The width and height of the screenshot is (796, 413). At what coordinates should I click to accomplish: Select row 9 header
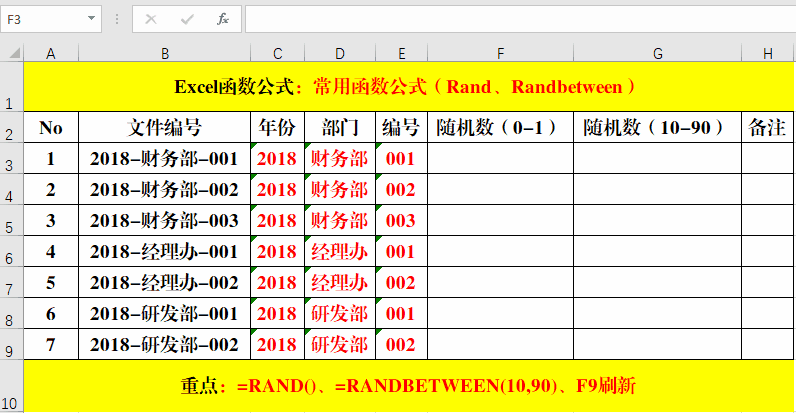coord(12,344)
